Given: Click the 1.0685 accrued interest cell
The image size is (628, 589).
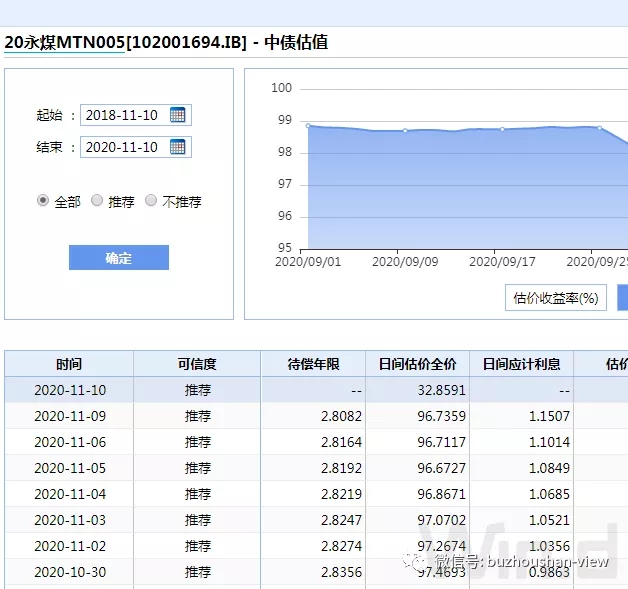Looking at the screenshot, I should click(x=521, y=494).
